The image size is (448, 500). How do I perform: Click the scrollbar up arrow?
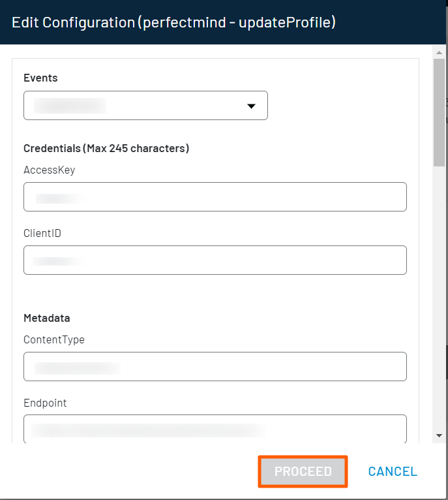[439, 50]
